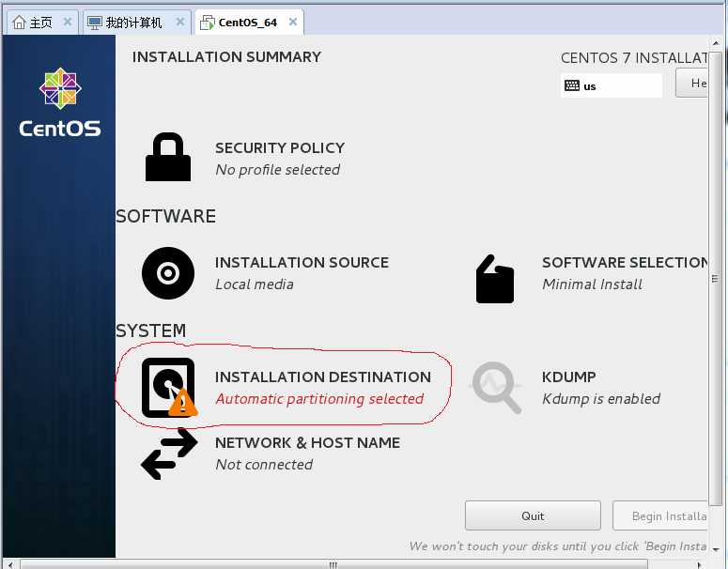Click the us keyboard layout field
Screen dimensions: 728x569
coord(611,85)
